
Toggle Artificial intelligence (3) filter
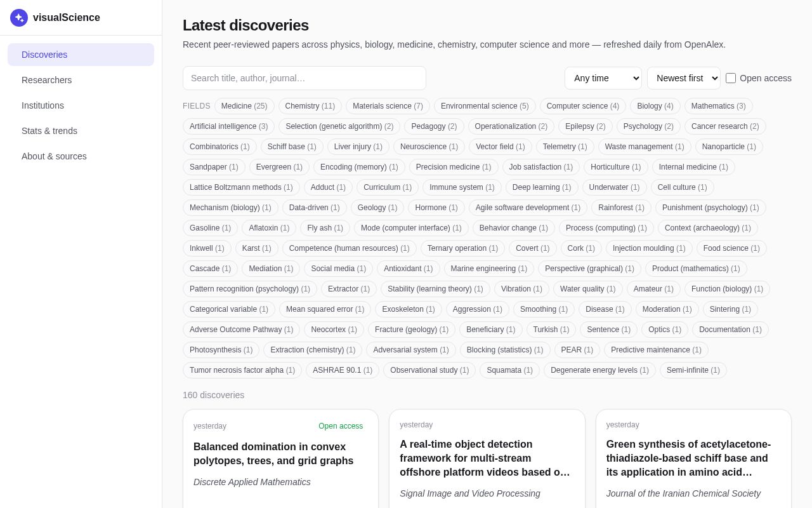tap(229, 126)
